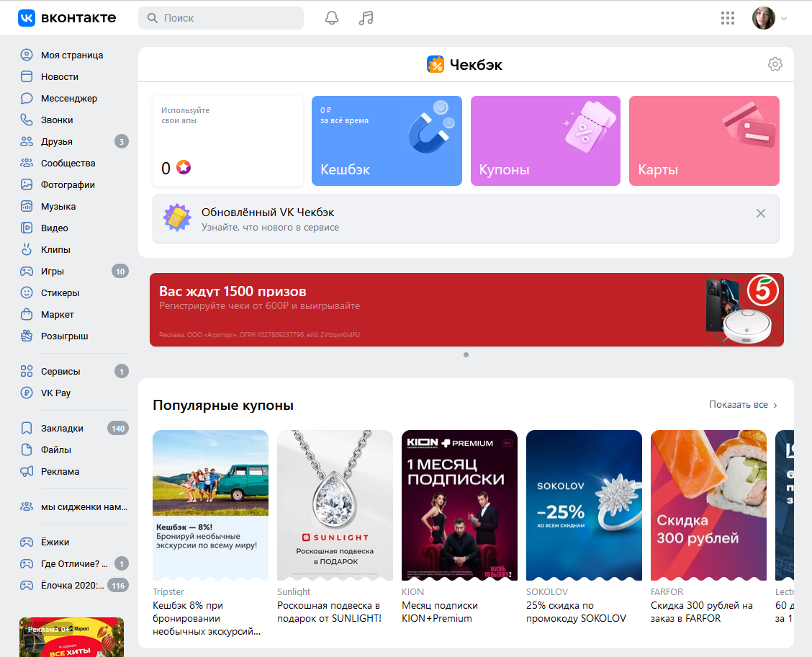Click the Communities group icon
812x657 pixels.
(x=27, y=164)
